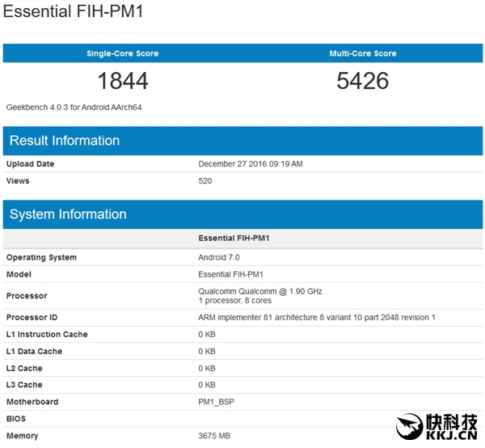Select the Multi-Core Score header
Viewport: 485px width, 448px height.
[362, 53]
